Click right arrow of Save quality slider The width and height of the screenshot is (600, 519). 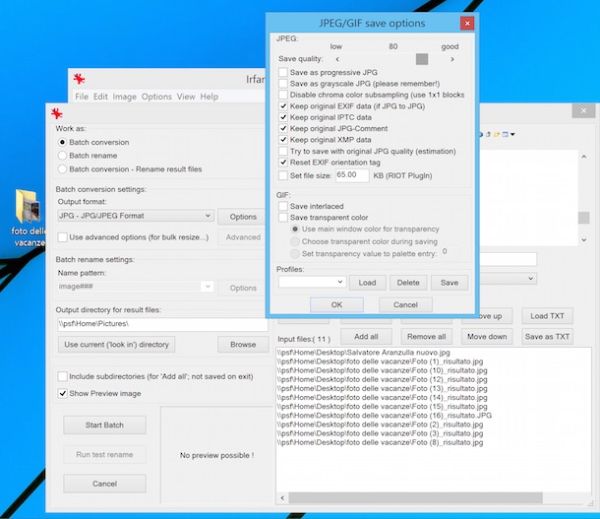pyautogui.click(x=452, y=59)
